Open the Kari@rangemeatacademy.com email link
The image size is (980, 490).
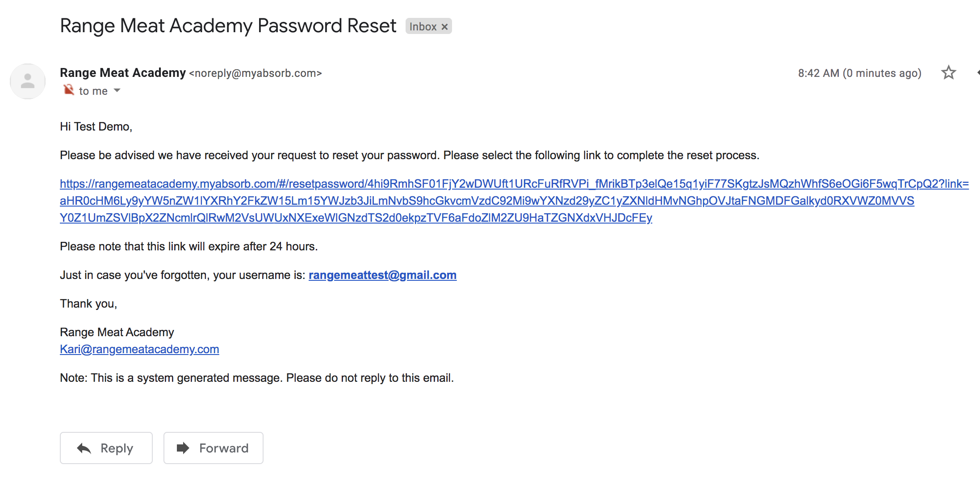[x=139, y=349]
